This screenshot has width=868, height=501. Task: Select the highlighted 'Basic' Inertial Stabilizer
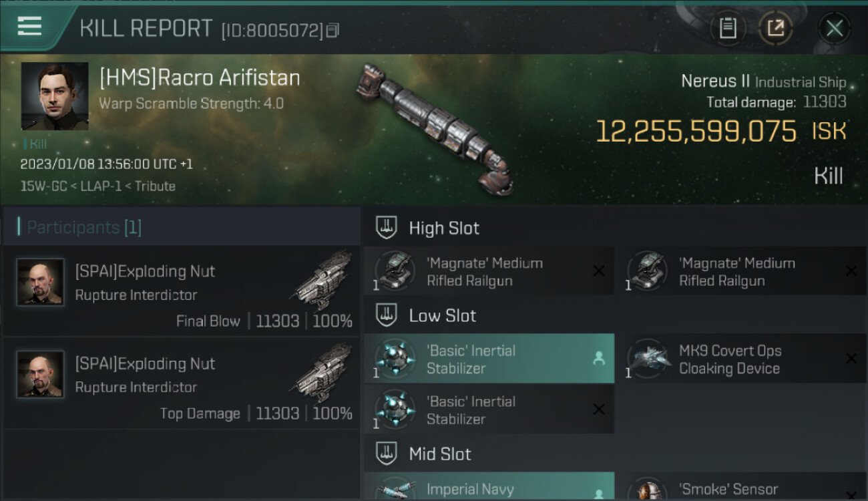point(489,359)
